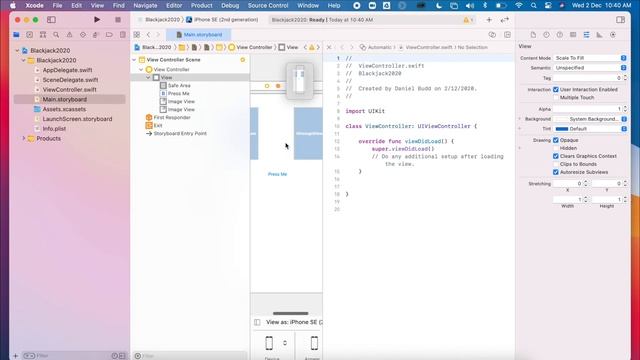Open the find navigator magnifier
Screen dimensions: 640x360
click(56, 35)
